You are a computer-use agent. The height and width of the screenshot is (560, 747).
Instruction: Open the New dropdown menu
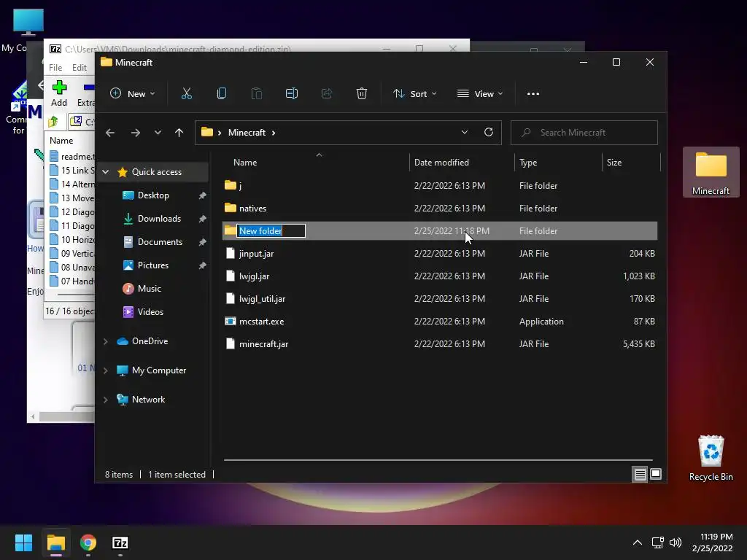133,94
